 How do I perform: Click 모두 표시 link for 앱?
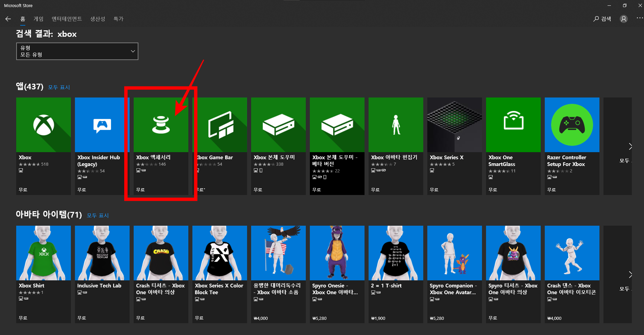tap(59, 87)
